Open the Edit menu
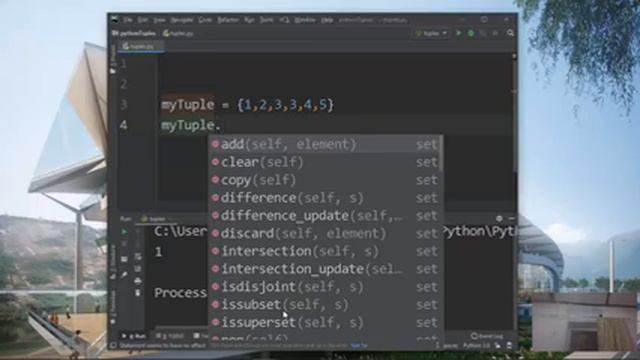Screen dimensions: 640x360 (x=142, y=20)
